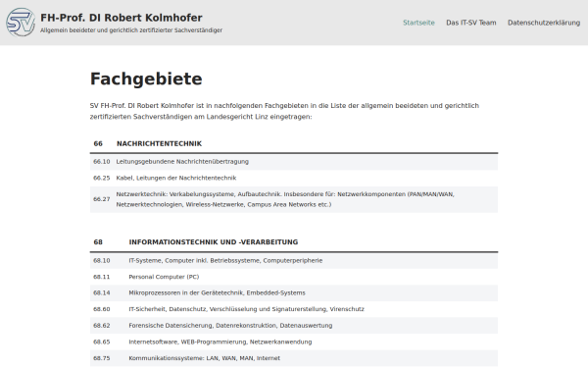This screenshot has height=368, width=588.
Task: Click the Fachgebiete heading
Action: pyautogui.click(x=146, y=79)
